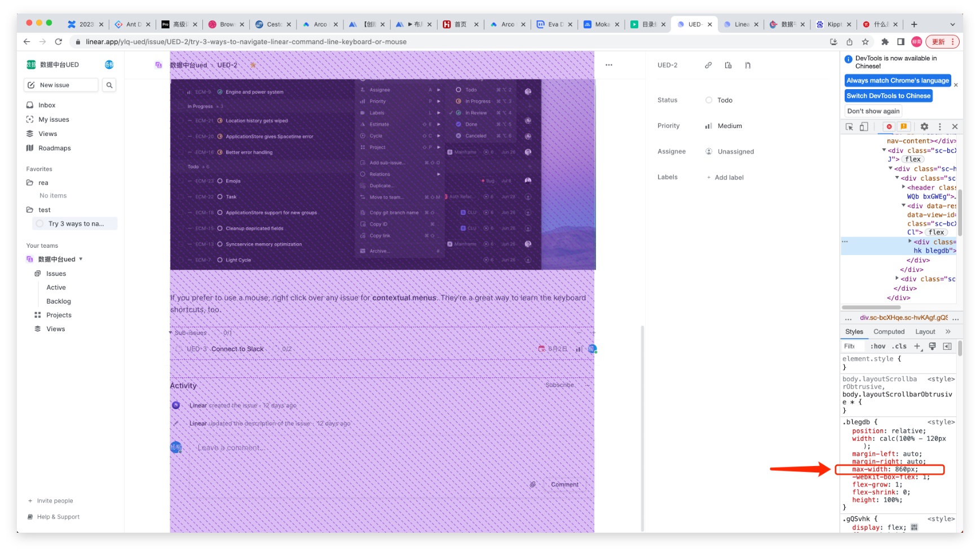This screenshot has width=980, height=553.
Task: Click the Comment button
Action: pyautogui.click(x=564, y=485)
